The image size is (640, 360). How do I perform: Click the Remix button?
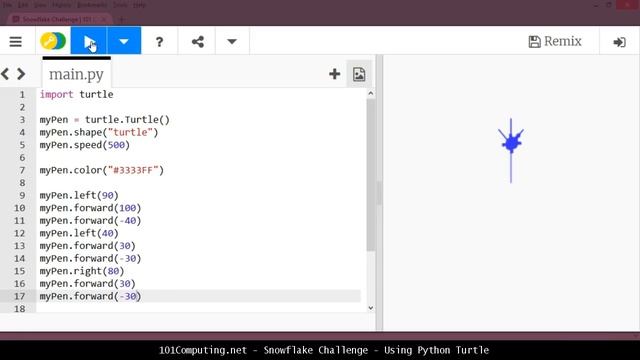point(555,41)
